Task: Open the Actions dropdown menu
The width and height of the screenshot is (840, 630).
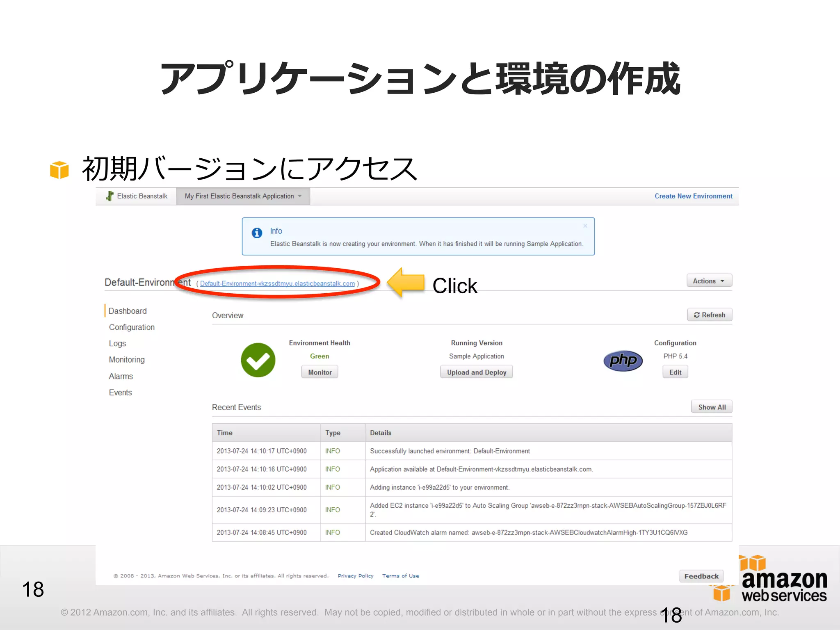Action: (709, 281)
